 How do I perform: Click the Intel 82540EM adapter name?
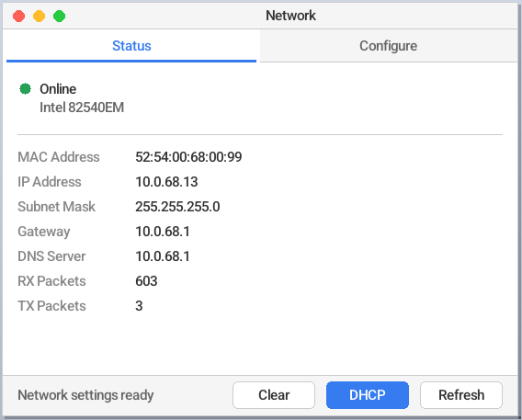pyautogui.click(x=82, y=108)
